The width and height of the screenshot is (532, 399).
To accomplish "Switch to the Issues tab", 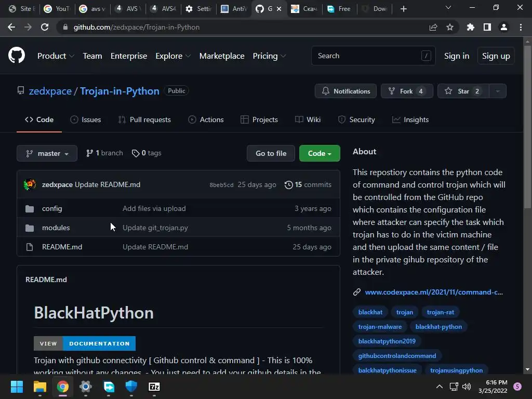I will (x=86, y=120).
